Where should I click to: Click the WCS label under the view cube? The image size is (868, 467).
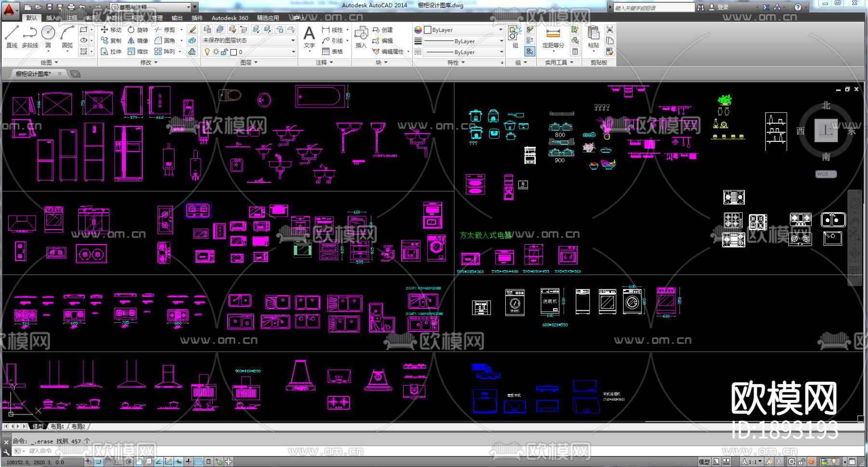pos(826,174)
